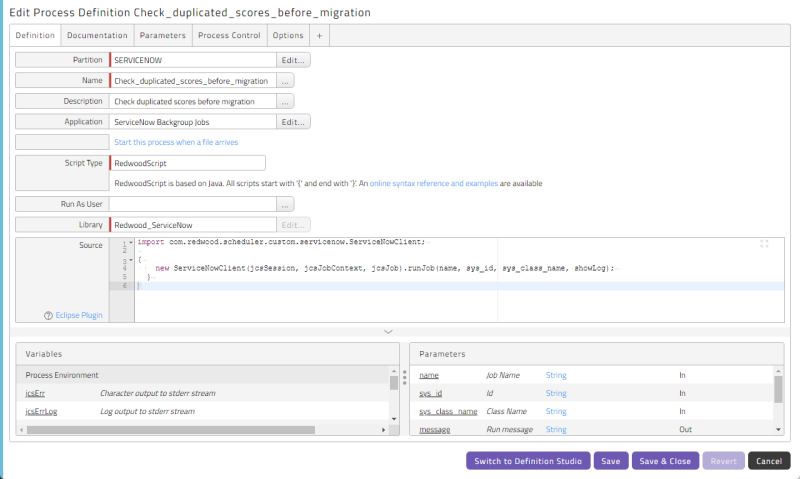The image size is (800, 479).
Task: Open the Options tab
Action: (x=288, y=35)
